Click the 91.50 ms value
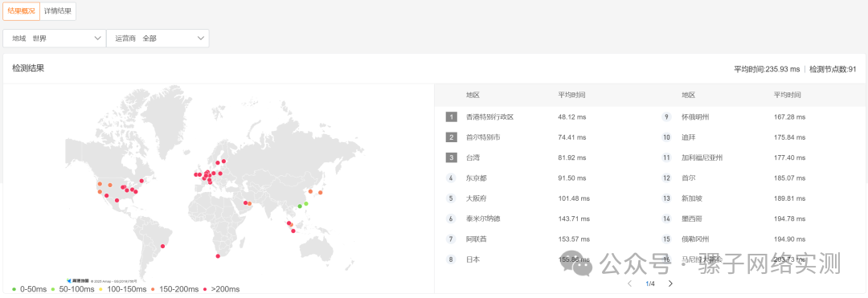The width and height of the screenshot is (868, 298). 572,178
